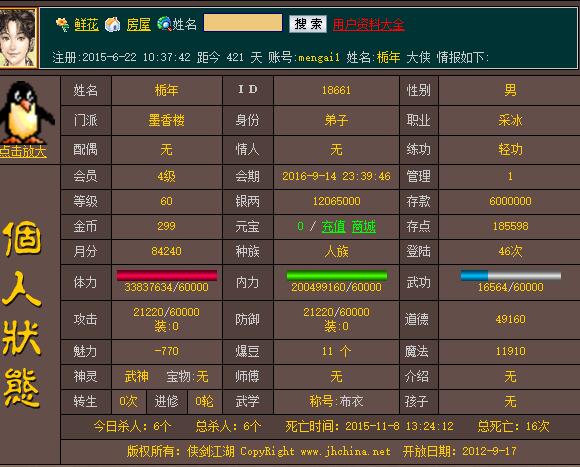Select the 月分 value 84240
The width and height of the screenshot is (580, 467).
[166, 251]
